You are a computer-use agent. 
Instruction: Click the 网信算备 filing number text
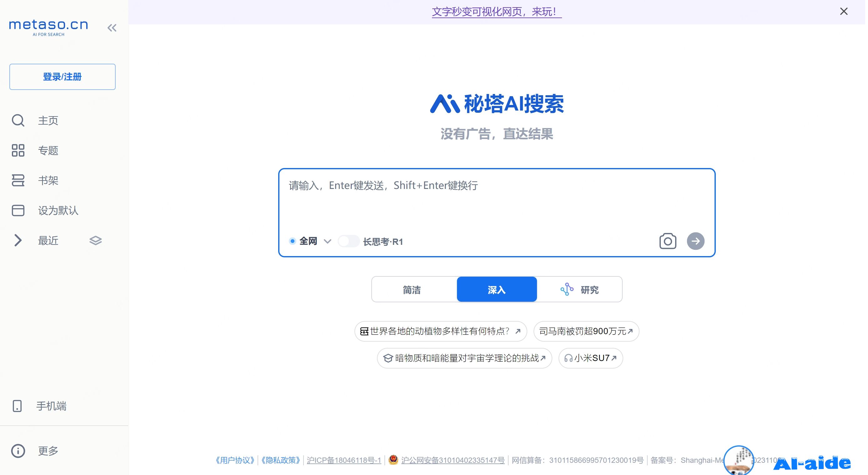point(578,461)
